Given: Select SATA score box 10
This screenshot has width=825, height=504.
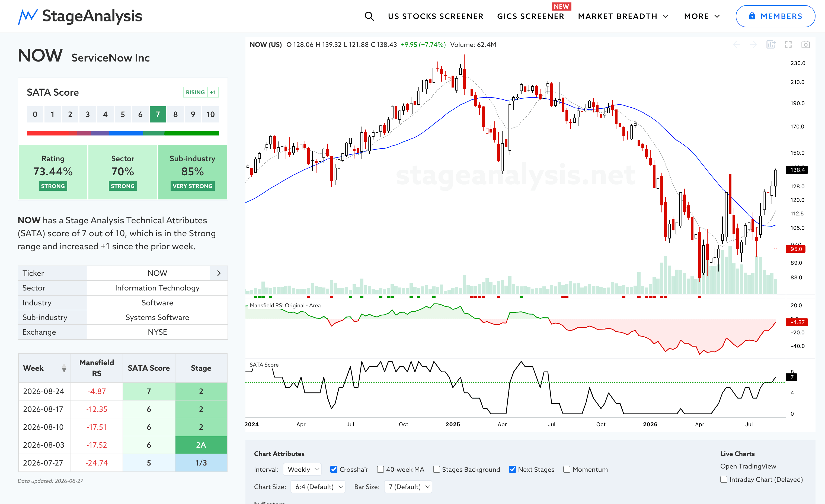Looking at the screenshot, I should tap(210, 114).
